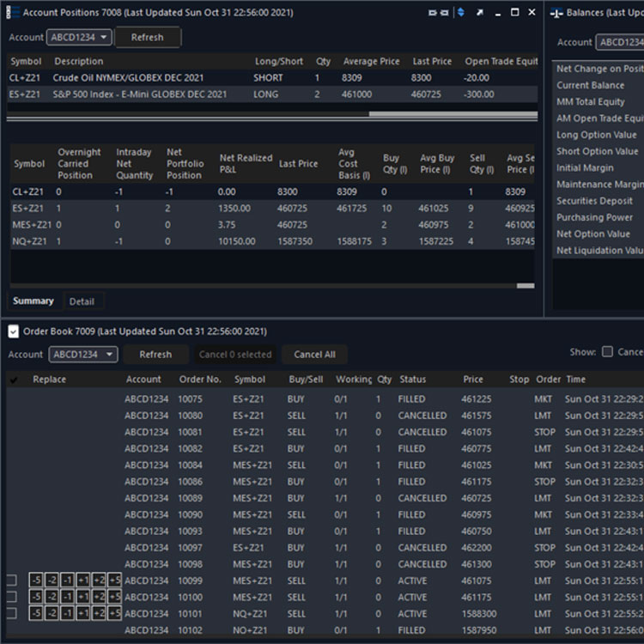Click Net Liquidation Value in Balances

coord(600,250)
